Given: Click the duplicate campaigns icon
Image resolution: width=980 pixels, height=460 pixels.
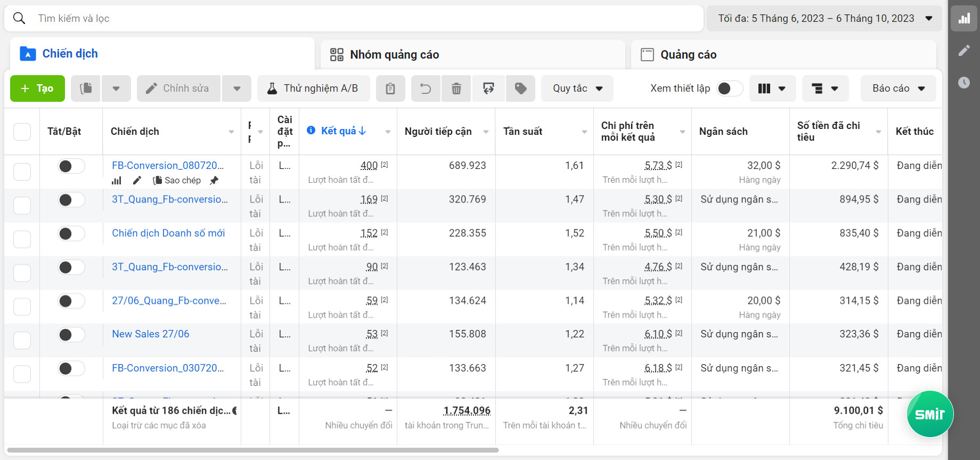Looking at the screenshot, I should click(x=86, y=88).
